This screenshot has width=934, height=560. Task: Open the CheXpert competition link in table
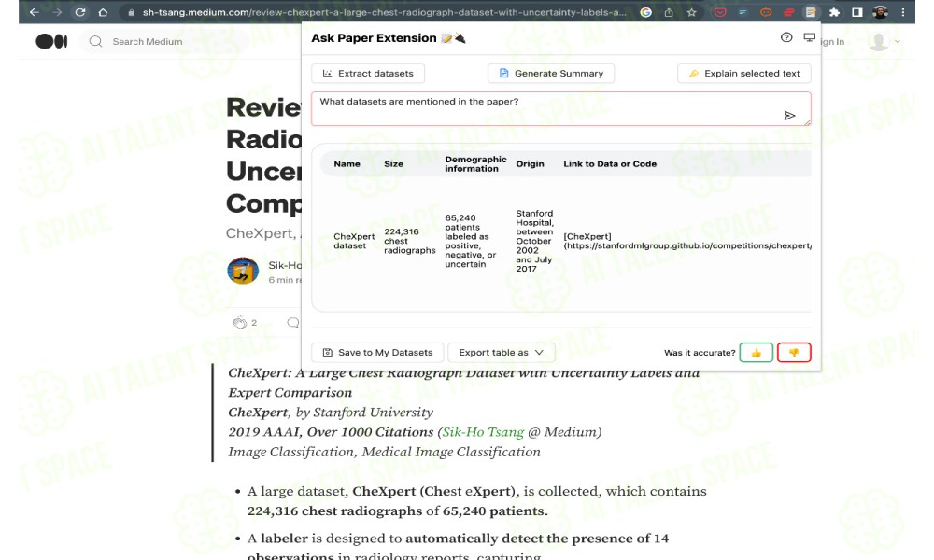[x=687, y=241]
